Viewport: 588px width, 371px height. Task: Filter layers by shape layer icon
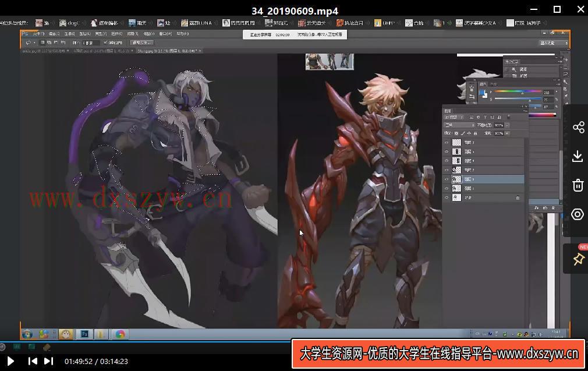492,118
